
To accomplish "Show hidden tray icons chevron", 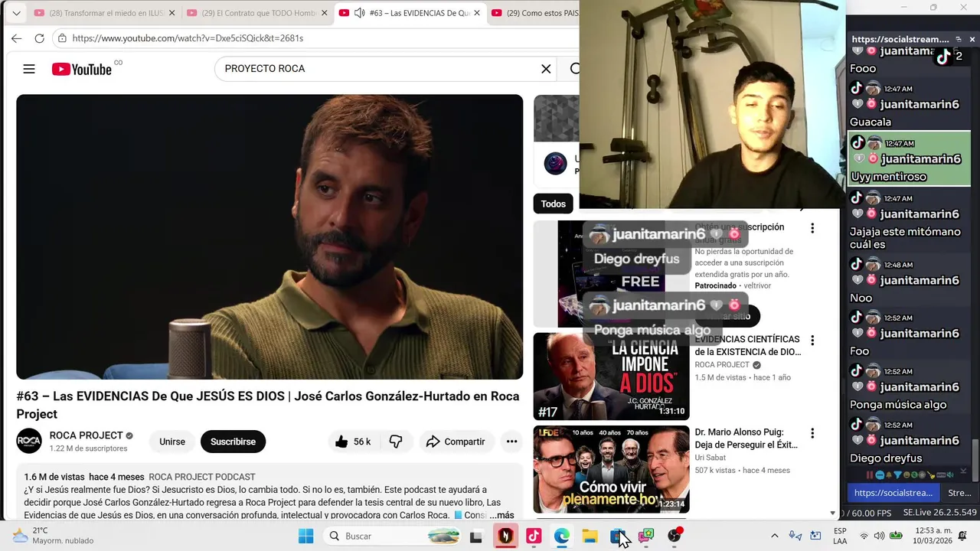I will [x=774, y=536].
